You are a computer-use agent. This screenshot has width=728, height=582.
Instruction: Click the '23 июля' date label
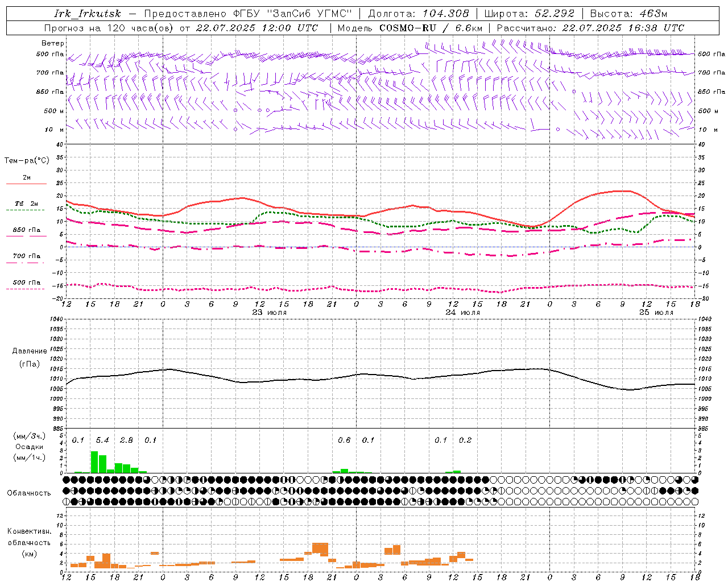(x=270, y=313)
